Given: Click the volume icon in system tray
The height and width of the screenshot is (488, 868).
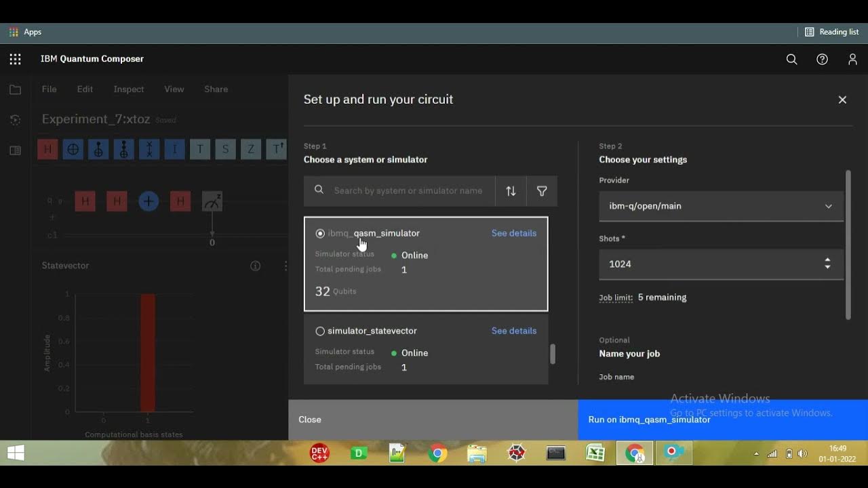Looking at the screenshot, I should pos(803,453).
